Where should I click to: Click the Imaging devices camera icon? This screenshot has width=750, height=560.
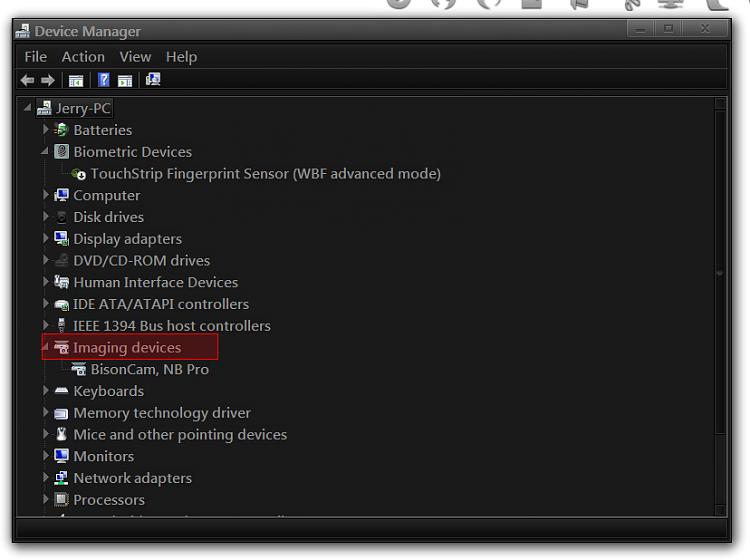pyautogui.click(x=61, y=348)
